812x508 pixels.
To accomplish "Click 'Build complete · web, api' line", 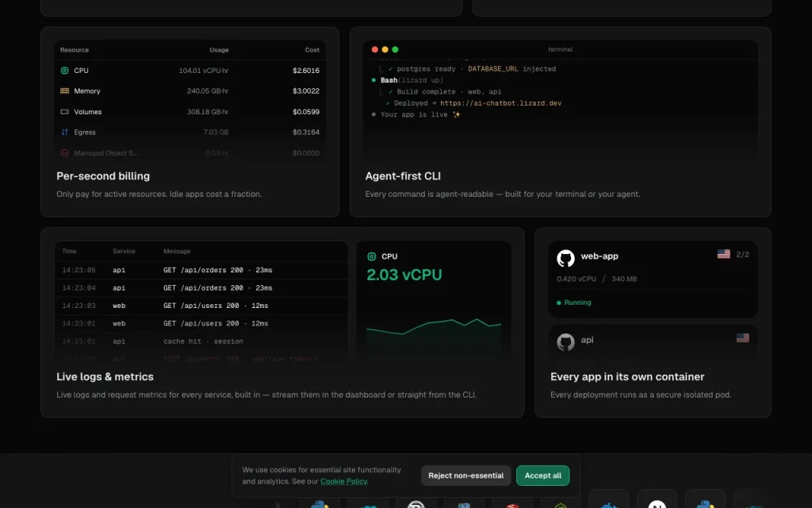I will tap(449, 92).
